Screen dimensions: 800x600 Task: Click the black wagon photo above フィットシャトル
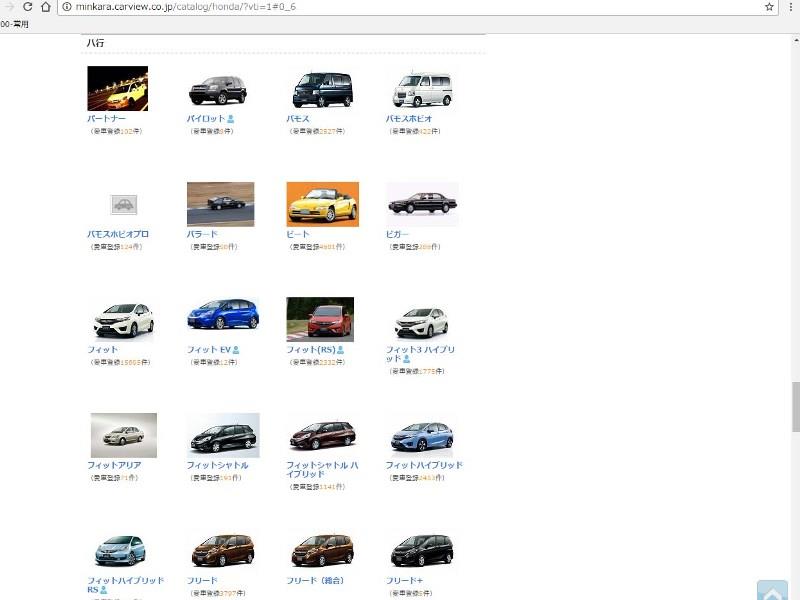pos(223,435)
